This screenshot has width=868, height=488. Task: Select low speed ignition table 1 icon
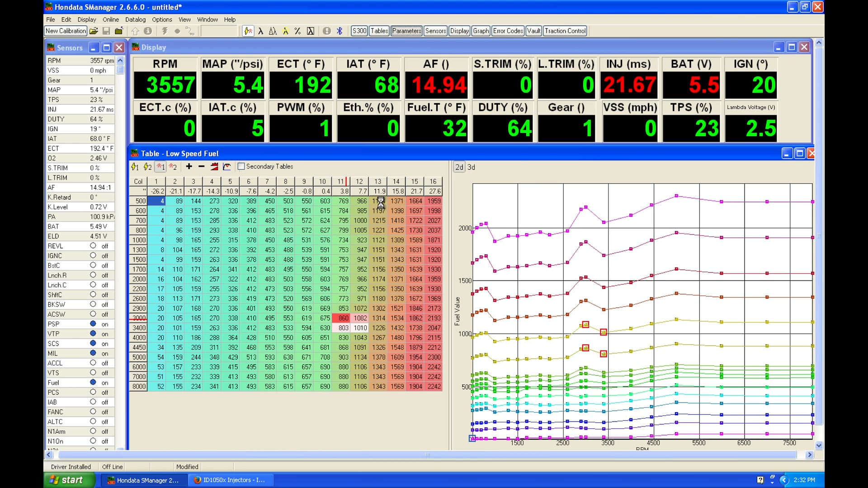point(135,167)
